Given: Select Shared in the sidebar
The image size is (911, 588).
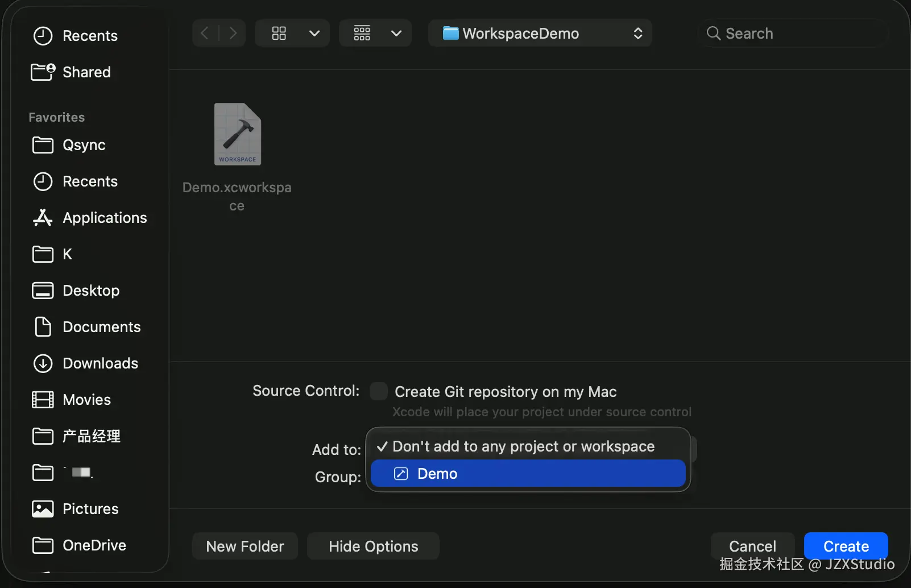Looking at the screenshot, I should pos(86,72).
